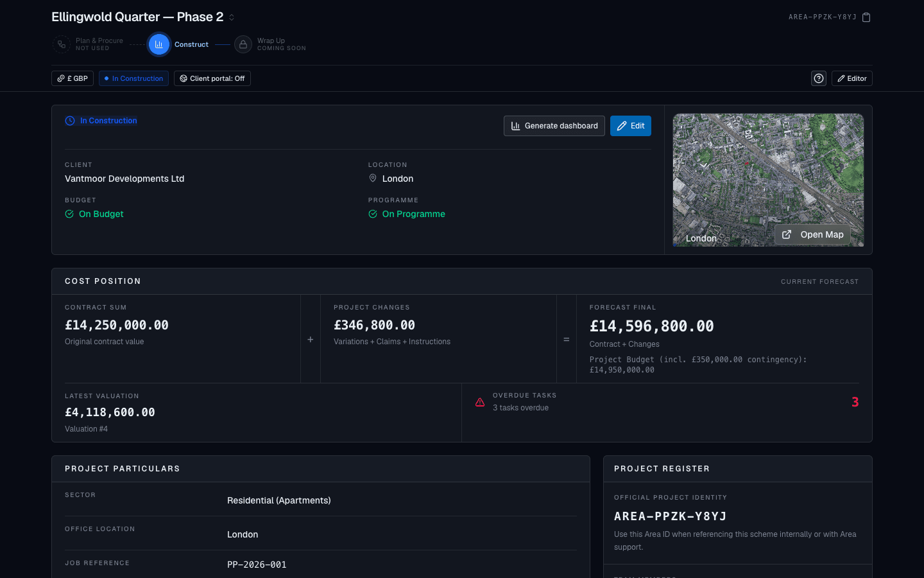Viewport: 924px width, 578px height.
Task: Click the PP-2026-001 job reference
Action: click(x=257, y=565)
